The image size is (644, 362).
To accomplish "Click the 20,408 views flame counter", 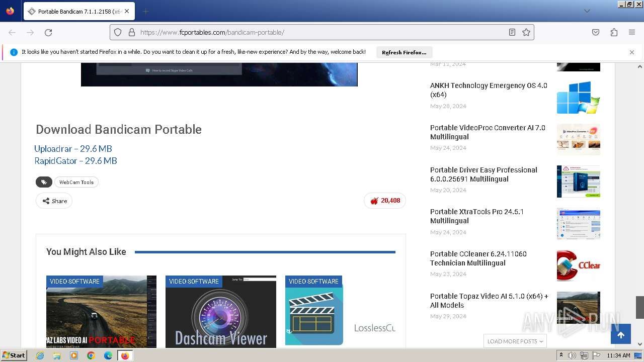I will click(x=385, y=201).
